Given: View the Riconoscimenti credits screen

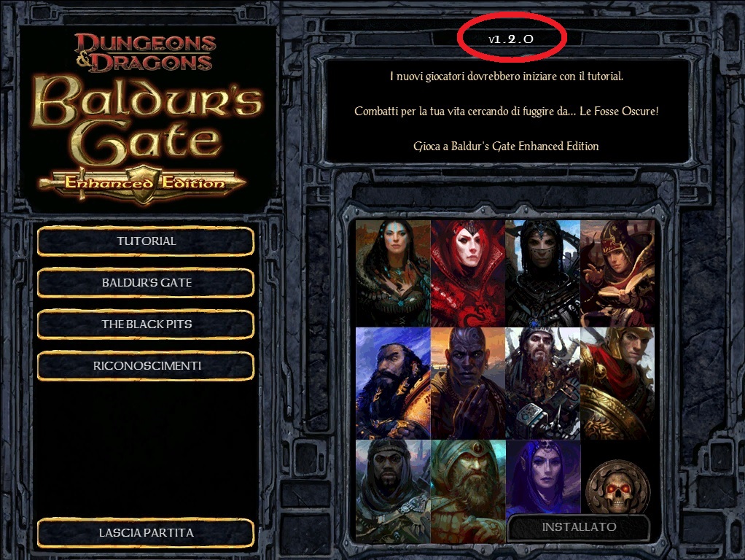Looking at the screenshot, I should [146, 365].
